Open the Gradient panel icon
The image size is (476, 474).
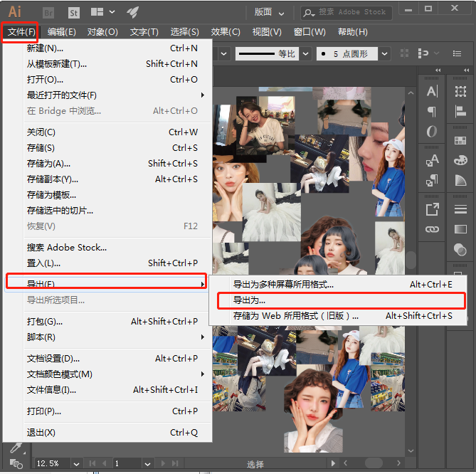(460, 229)
